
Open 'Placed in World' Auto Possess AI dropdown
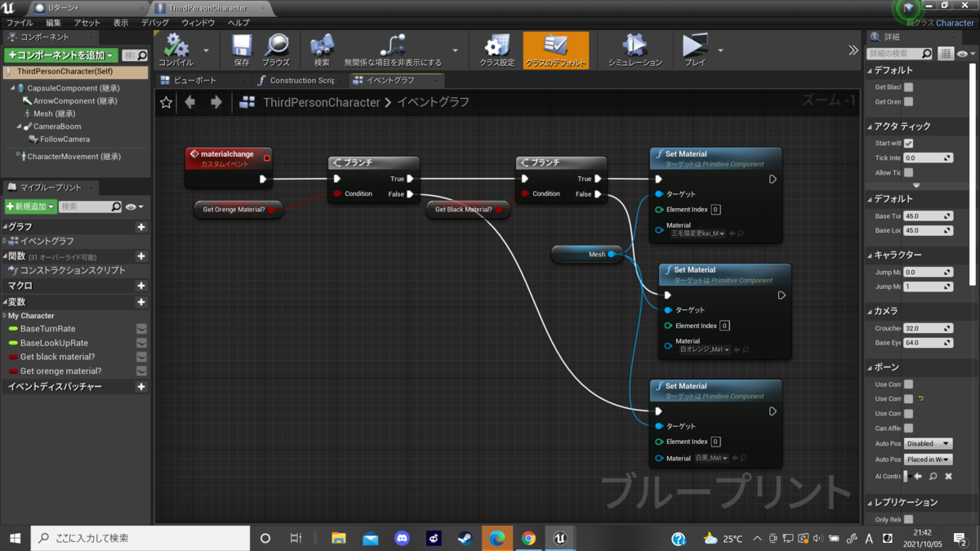tap(929, 460)
